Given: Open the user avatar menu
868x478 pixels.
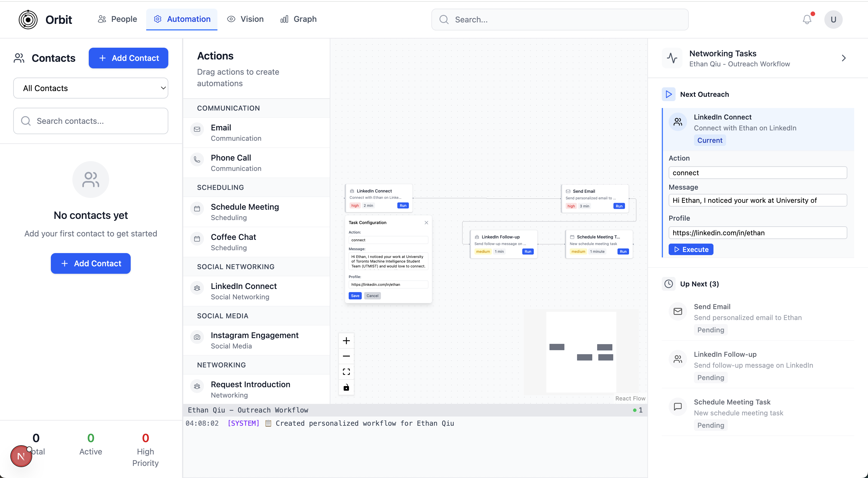Looking at the screenshot, I should coord(833,20).
